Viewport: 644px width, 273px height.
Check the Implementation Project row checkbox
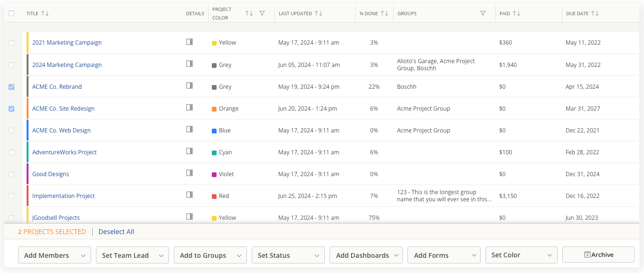[11, 196]
